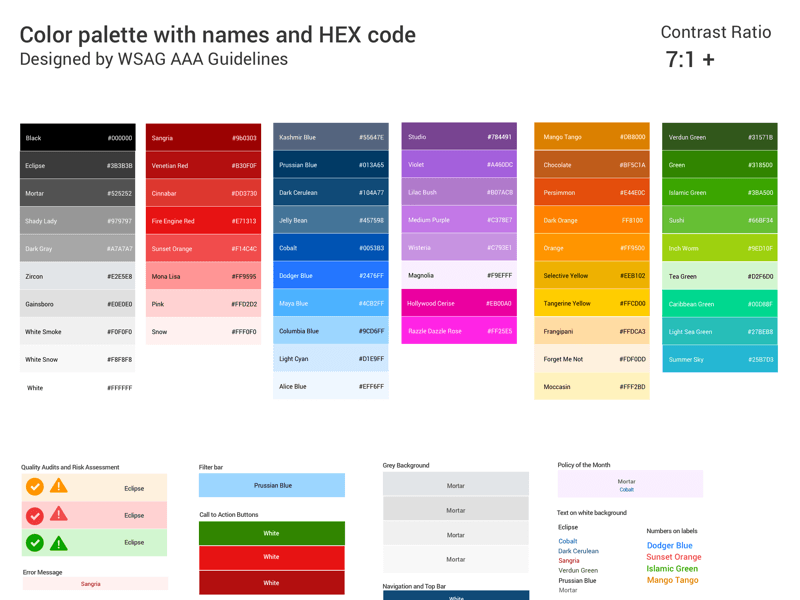This screenshot has height=600, width=800.
Task: Click the orange checkmark circle icon
Action: (35, 487)
